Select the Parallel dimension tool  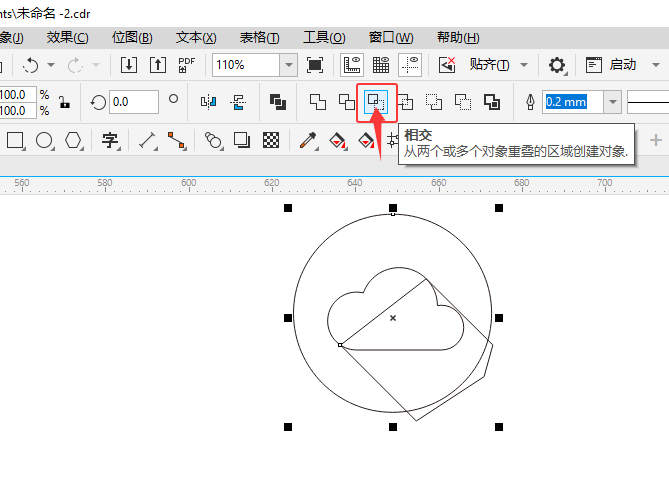[148, 140]
